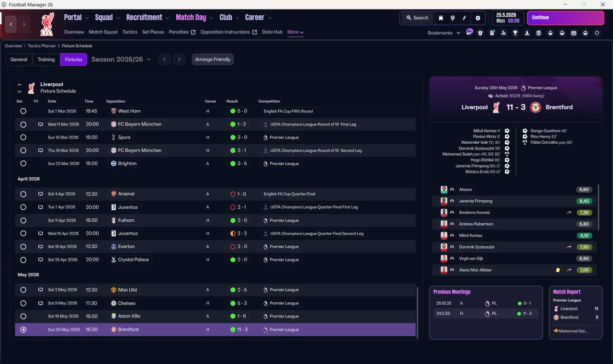Click the pencil edit icon in top bar
This screenshot has width=613, height=364.
[464, 18]
